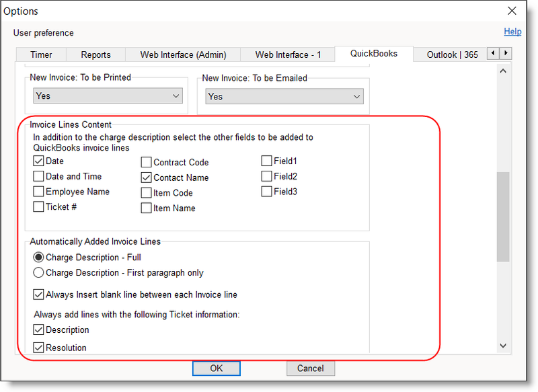
Task: Click the Help link
Action: 512,32
